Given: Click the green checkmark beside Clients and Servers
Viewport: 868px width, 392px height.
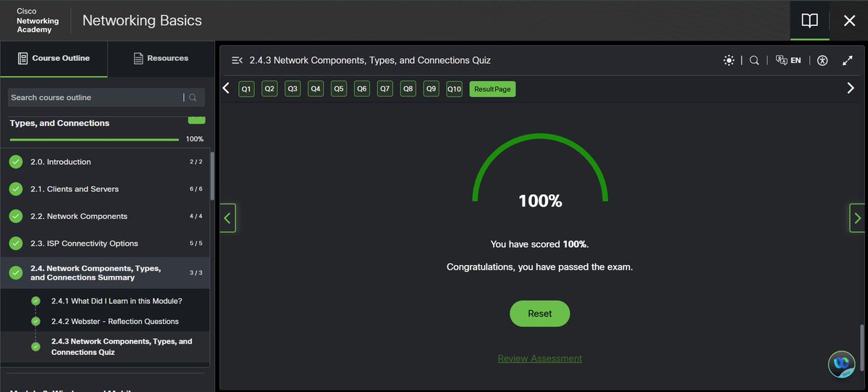Looking at the screenshot, I should point(16,189).
